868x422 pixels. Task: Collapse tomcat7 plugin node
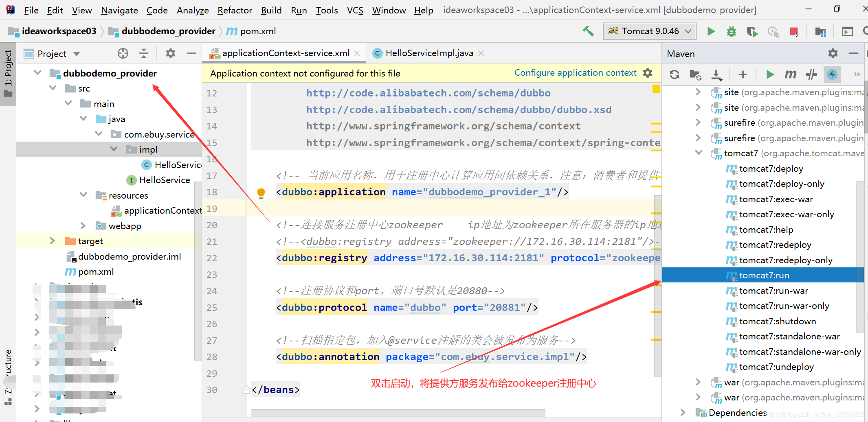pyautogui.click(x=699, y=153)
